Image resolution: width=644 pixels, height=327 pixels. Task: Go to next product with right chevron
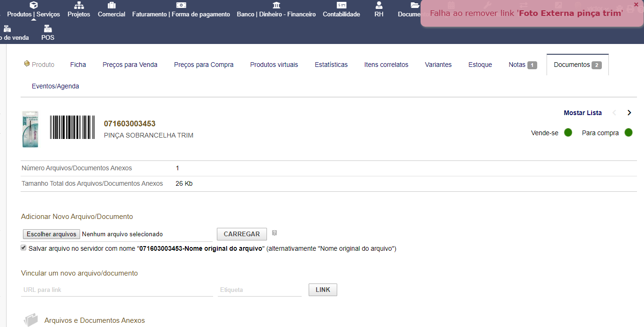point(629,113)
